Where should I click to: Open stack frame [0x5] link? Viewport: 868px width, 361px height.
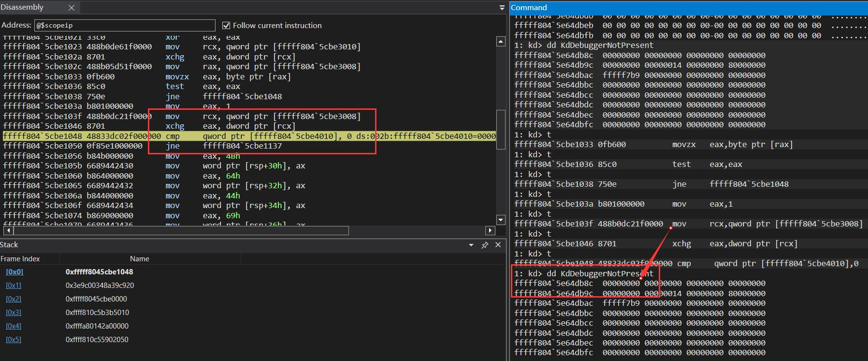14,340
